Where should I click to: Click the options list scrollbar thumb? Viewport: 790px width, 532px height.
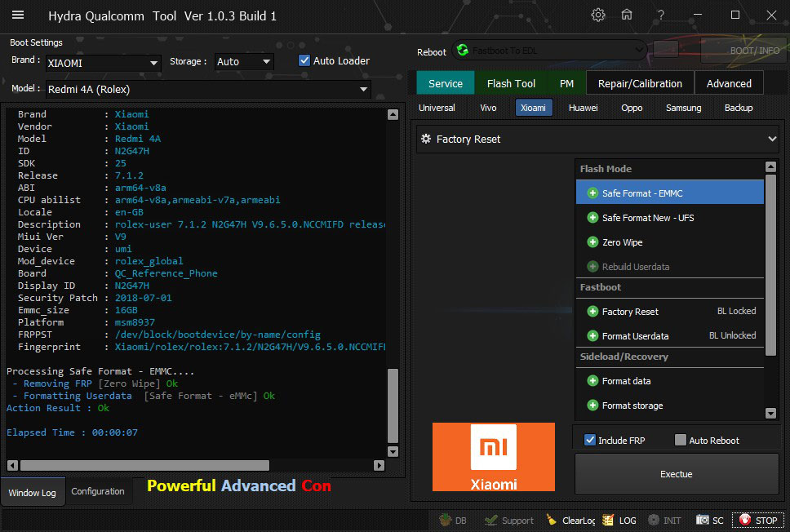[770, 265]
